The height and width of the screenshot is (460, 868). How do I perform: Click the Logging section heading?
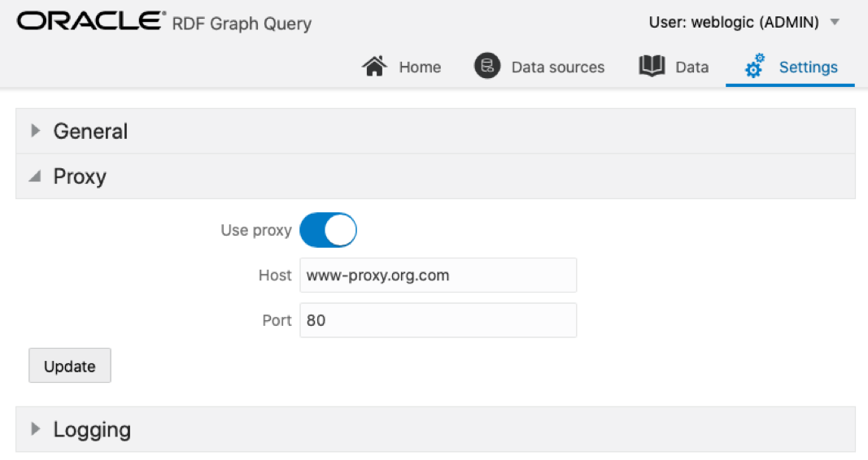[92, 430]
